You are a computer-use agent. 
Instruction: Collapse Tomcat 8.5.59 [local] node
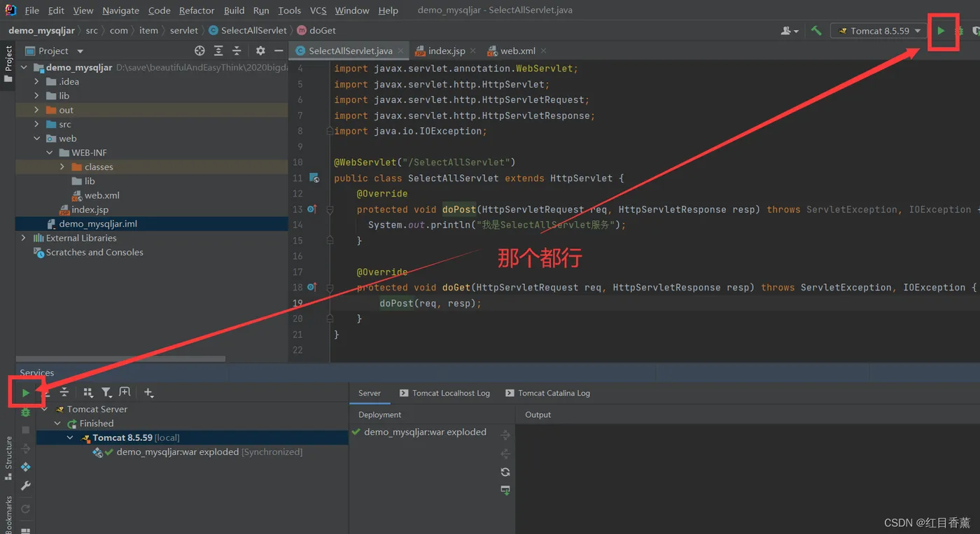tap(70, 437)
